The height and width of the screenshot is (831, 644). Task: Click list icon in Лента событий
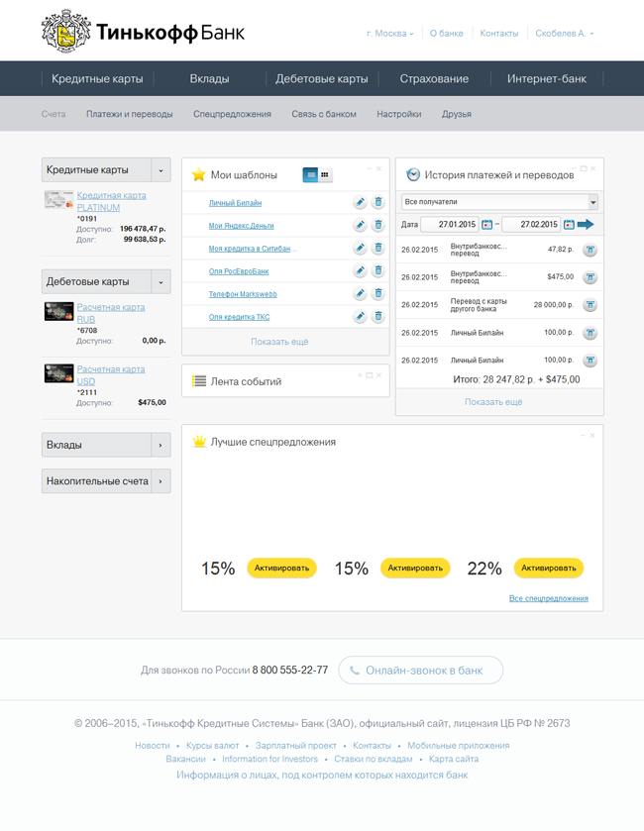click(199, 381)
